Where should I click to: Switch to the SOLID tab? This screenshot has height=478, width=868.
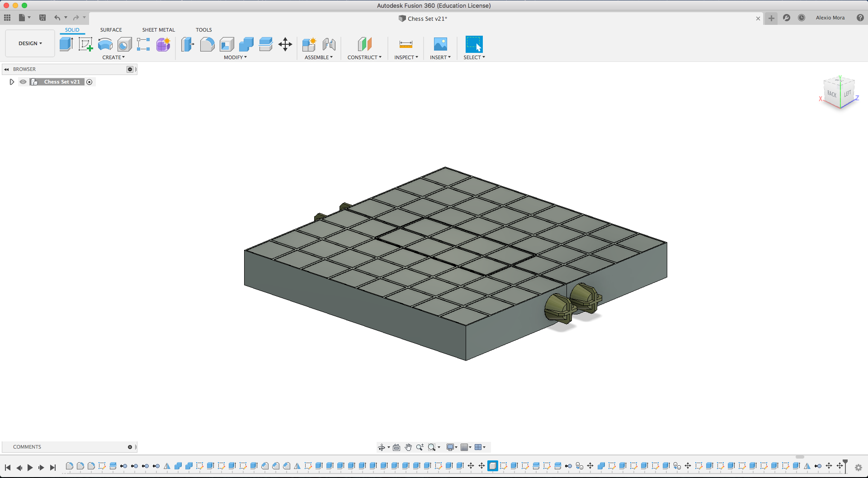point(72,30)
